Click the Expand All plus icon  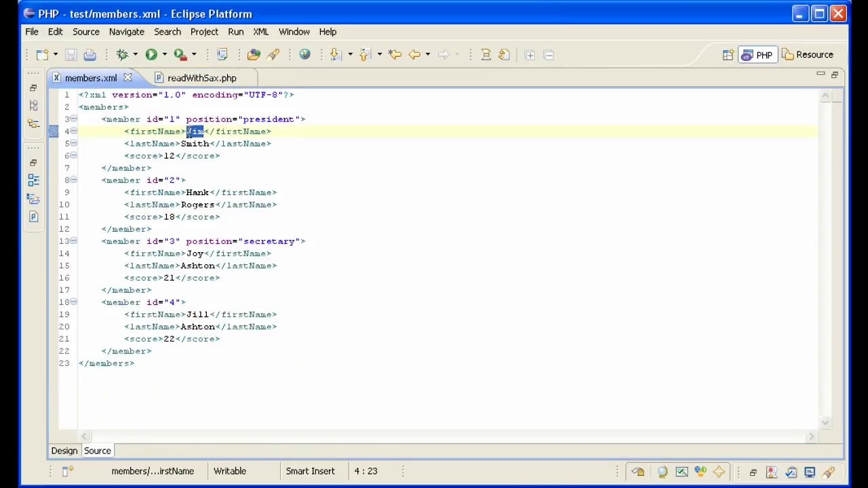pyautogui.click(x=530, y=55)
